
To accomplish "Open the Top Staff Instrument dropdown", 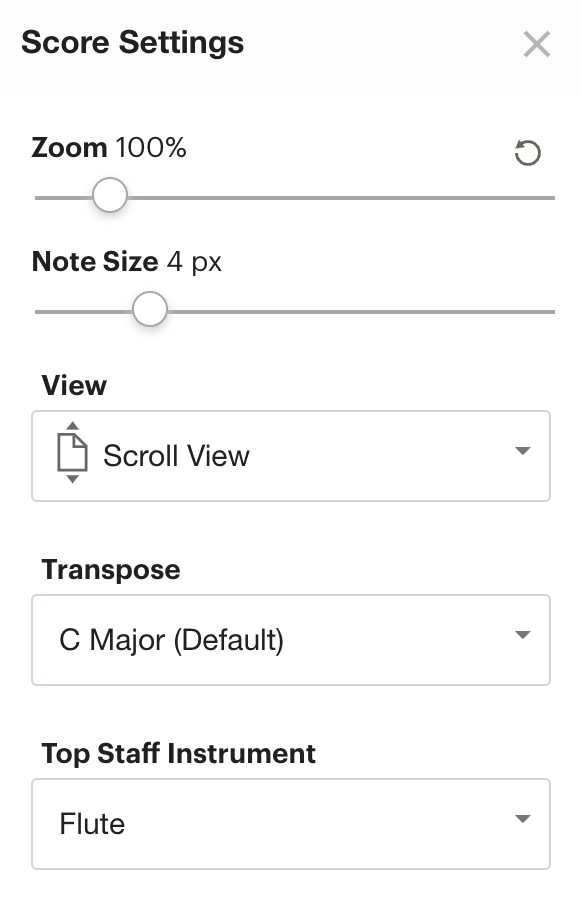I will coord(291,824).
